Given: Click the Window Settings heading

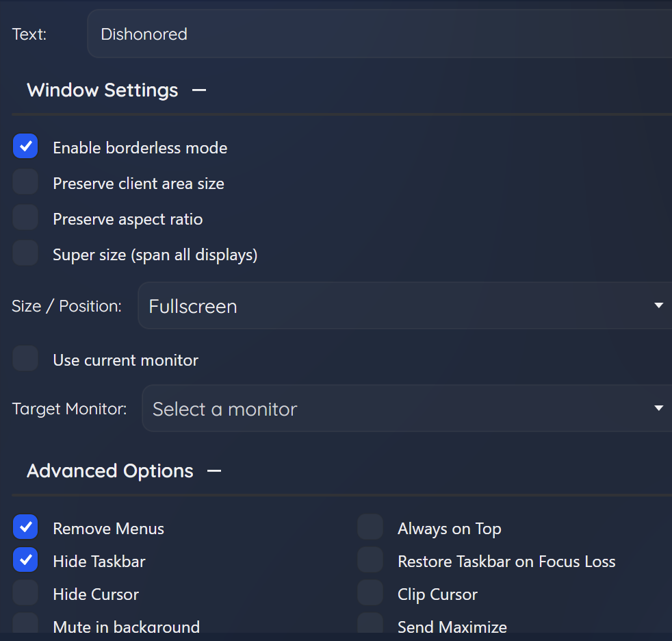Looking at the screenshot, I should tap(103, 90).
